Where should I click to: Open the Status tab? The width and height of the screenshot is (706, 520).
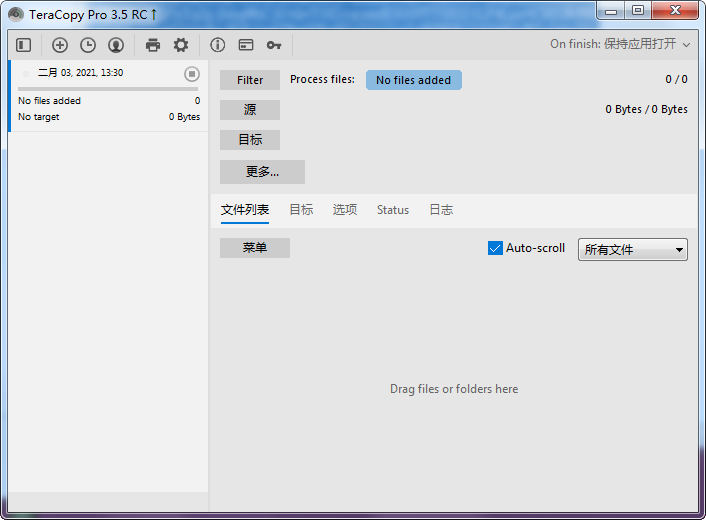pos(393,210)
